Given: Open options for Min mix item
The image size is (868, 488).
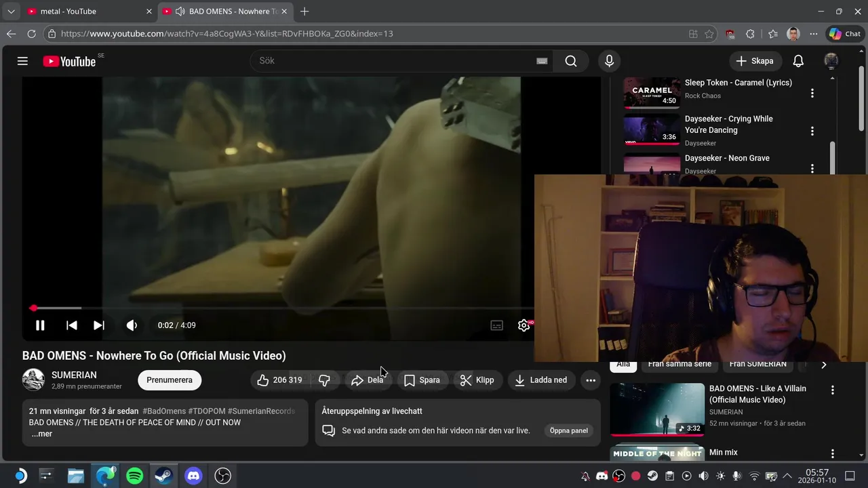Looking at the screenshot, I should tap(833, 453).
